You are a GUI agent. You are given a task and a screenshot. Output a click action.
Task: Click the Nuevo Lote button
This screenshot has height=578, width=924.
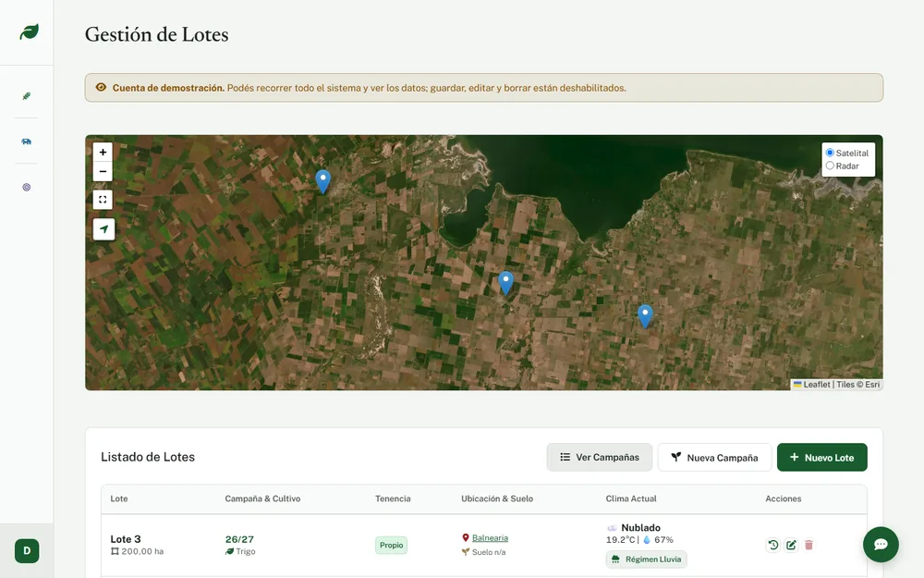pos(822,457)
